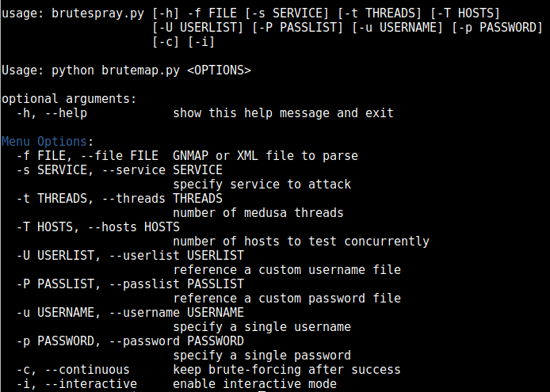Click the "-c, --continuous" option

coord(72,370)
